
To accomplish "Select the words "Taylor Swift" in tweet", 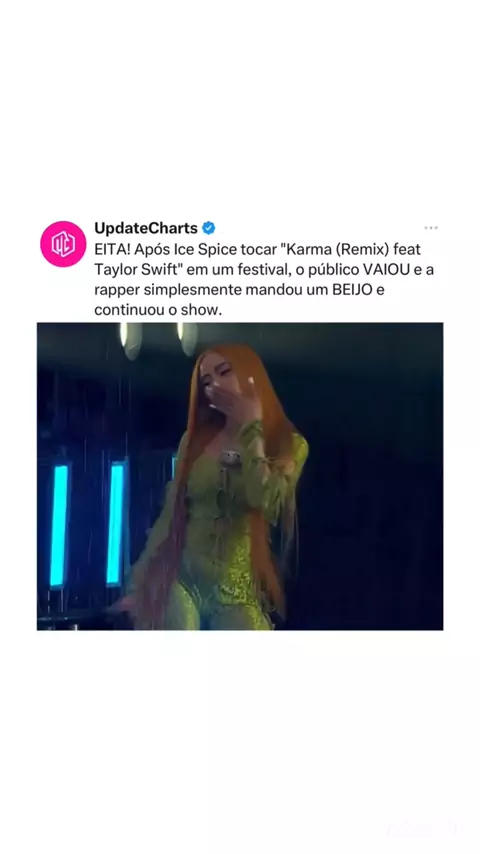I will click(x=133, y=270).
